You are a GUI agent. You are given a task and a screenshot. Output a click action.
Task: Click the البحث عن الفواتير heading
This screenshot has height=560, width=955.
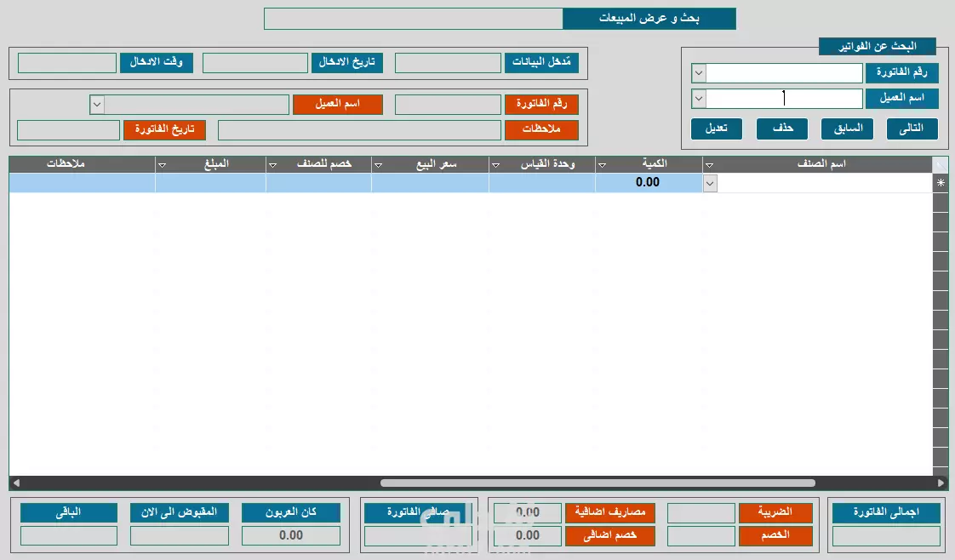877,46
